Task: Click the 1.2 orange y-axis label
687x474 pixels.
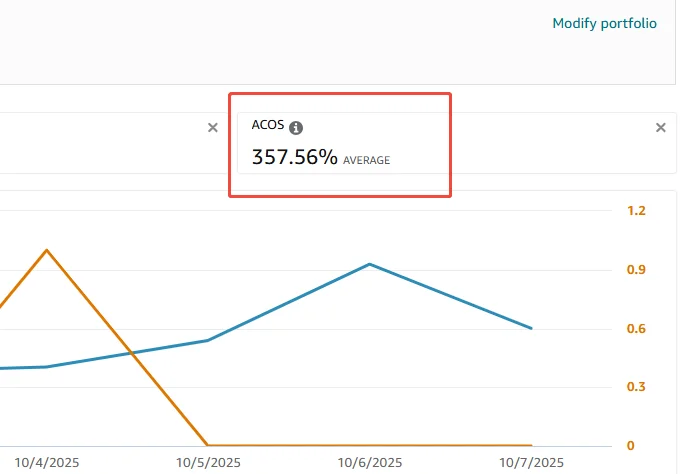Action: tap(636, 211)
